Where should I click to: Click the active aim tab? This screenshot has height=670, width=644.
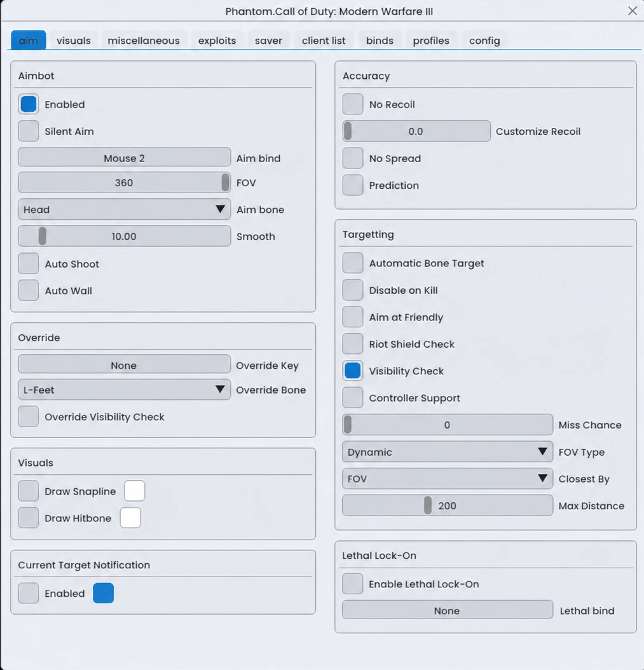tap(28, 41)
